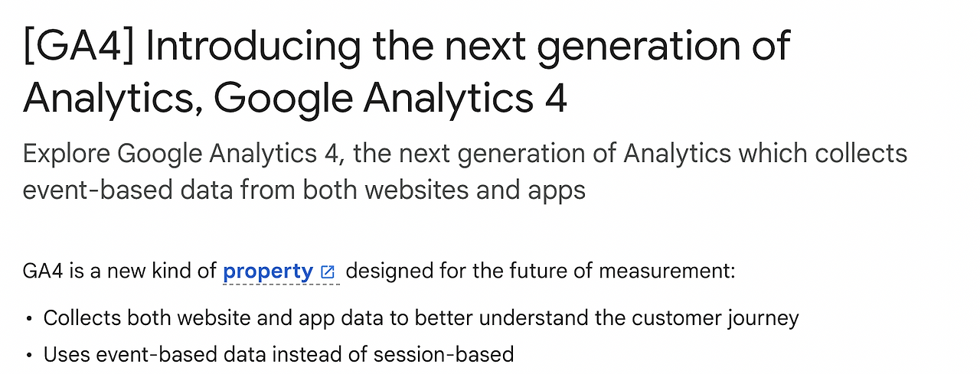Click "Analytics," at start of second heading line
The height and width of the screenshot is (374, 980).
(x=113, y=100)
